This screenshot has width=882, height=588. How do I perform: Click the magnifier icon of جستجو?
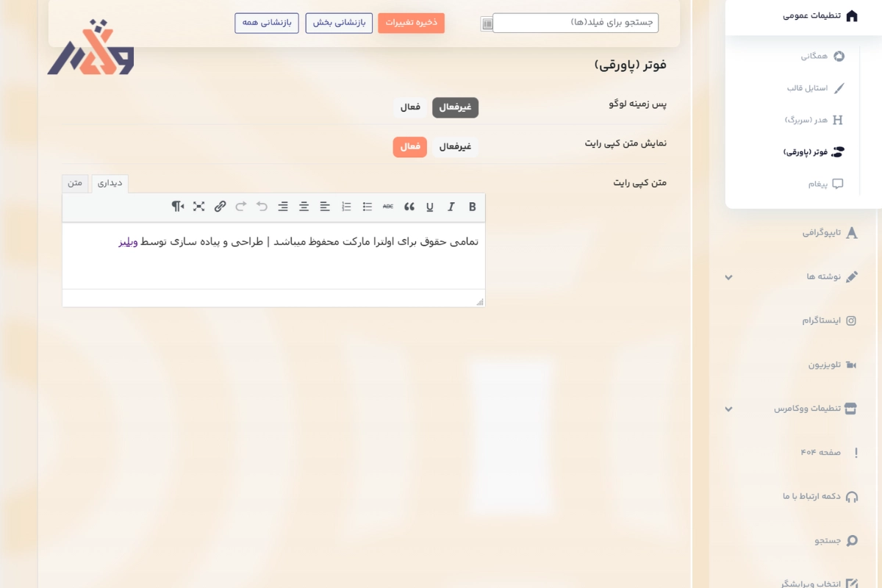852,541
